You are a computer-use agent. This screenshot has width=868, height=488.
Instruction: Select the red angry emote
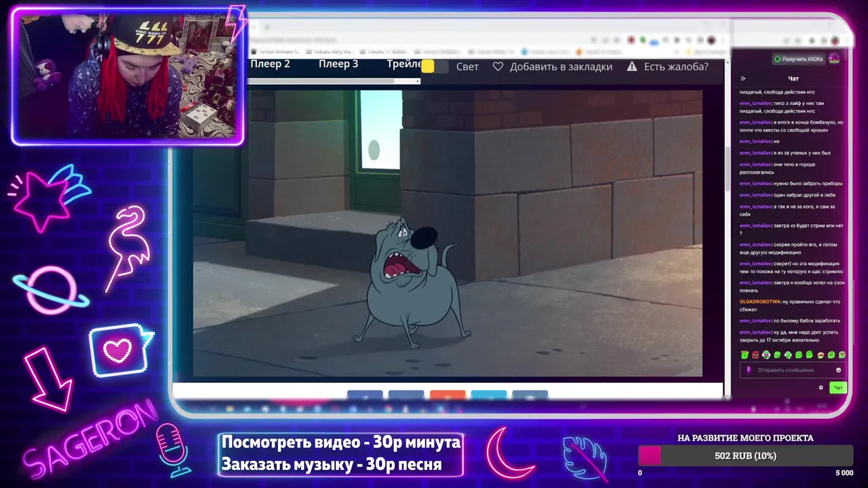[755, 354]
